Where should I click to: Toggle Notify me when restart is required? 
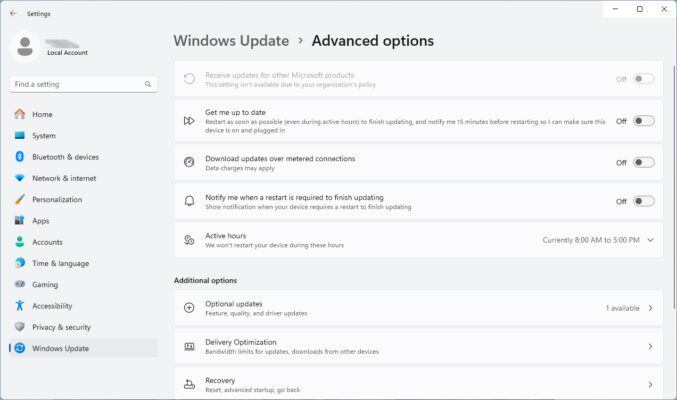tap(643, 201)
